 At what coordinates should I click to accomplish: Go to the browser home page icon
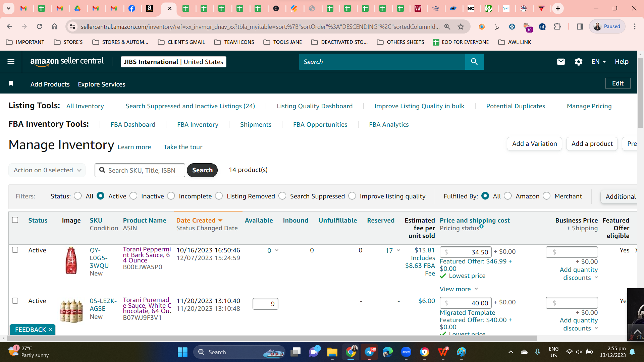click(54, 26)
